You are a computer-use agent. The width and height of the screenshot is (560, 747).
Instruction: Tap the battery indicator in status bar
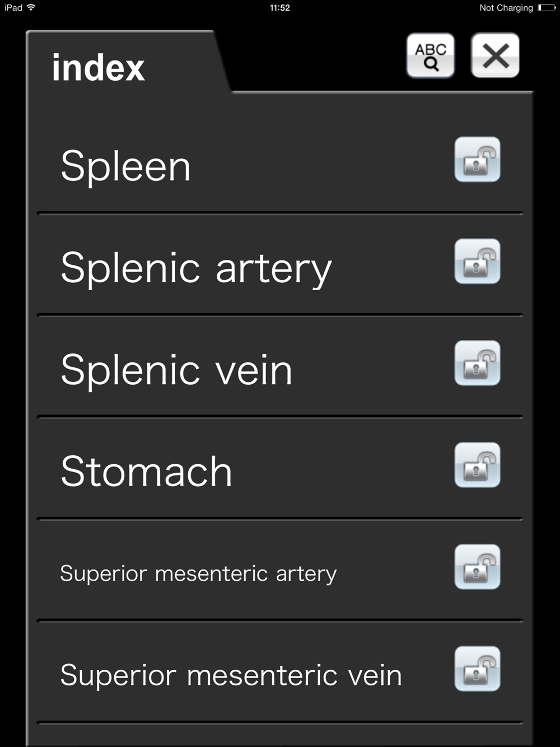(547, 8)
